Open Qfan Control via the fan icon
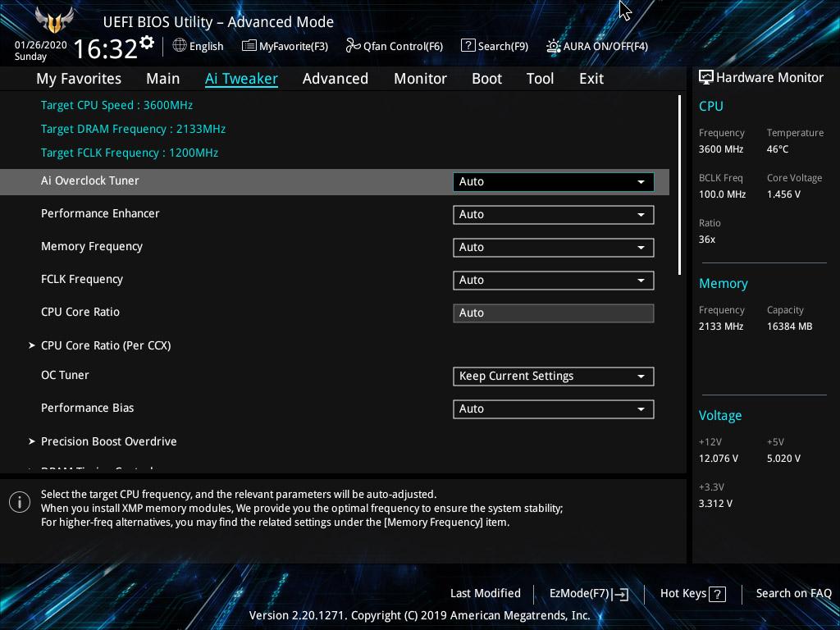Screen dimensions: 840x630 [353, 46]
